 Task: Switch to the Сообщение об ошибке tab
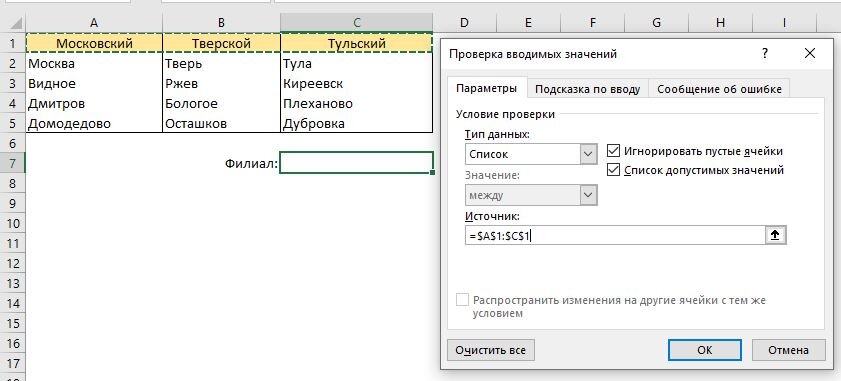pos(719,89)
